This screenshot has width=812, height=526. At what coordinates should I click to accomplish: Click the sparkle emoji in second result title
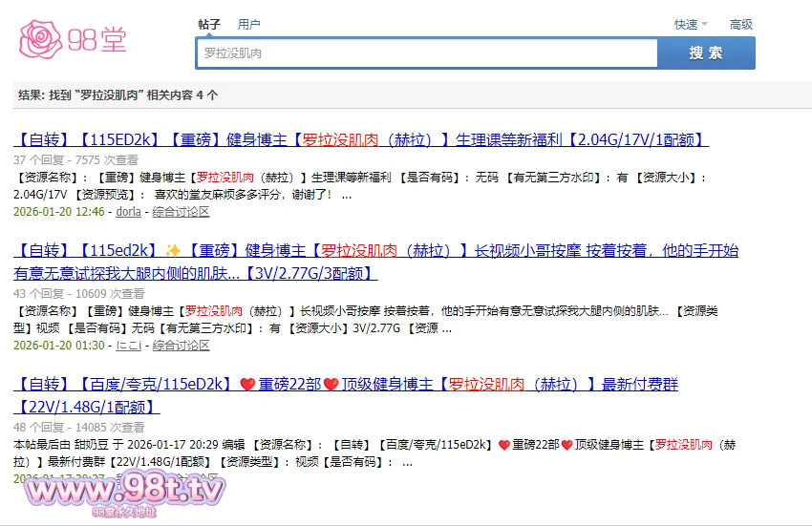(x=173, y=252)
